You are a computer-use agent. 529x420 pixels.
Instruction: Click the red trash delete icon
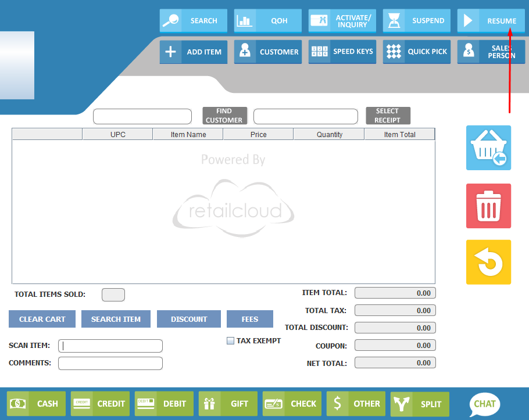[x=488, y=206]
